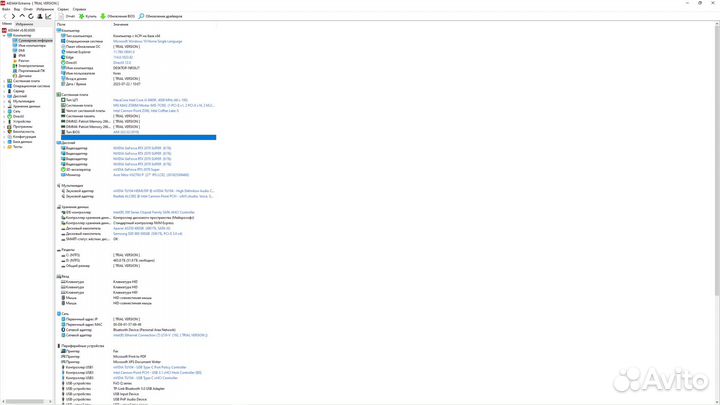Image resolution: width=720 pixels, height=405 pixels.
Task: Select Суммарная информация in the tree
Action: point(31,40)
